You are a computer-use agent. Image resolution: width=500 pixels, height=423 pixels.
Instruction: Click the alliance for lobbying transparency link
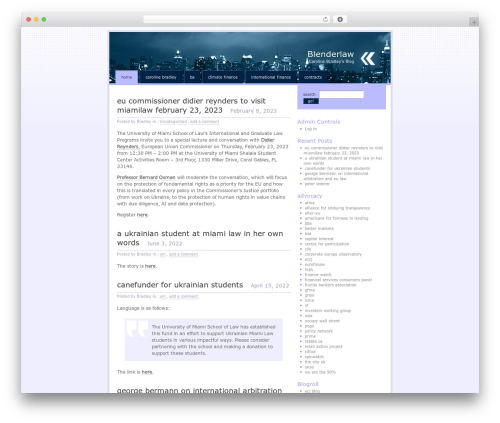(x=337, y=208)
